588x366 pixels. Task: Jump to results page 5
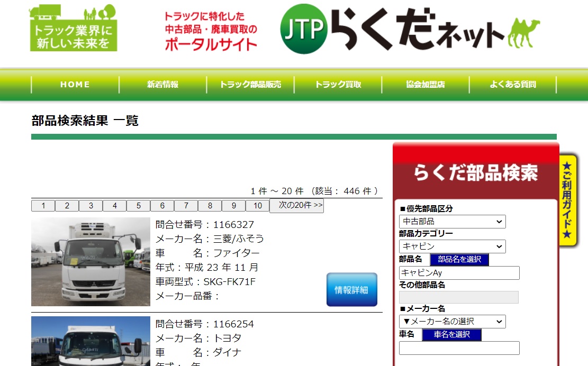(138, 206)
